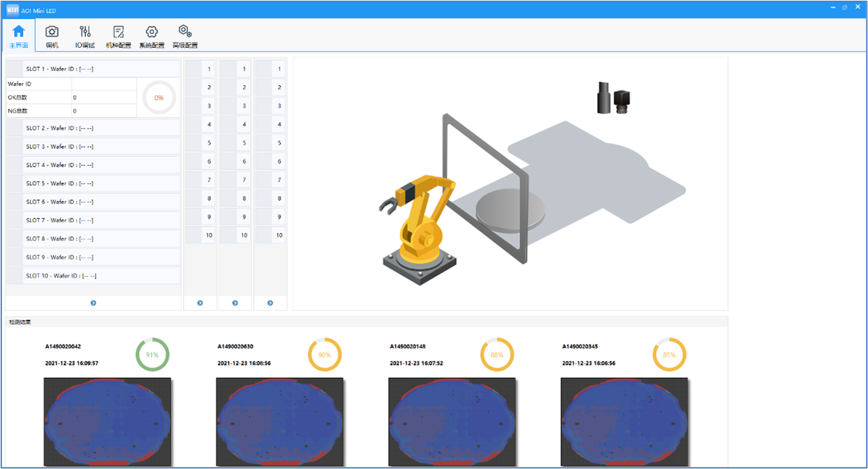Open wafer map thumbnail for A1490020345
868x469 pixels.
coord(624,421)
